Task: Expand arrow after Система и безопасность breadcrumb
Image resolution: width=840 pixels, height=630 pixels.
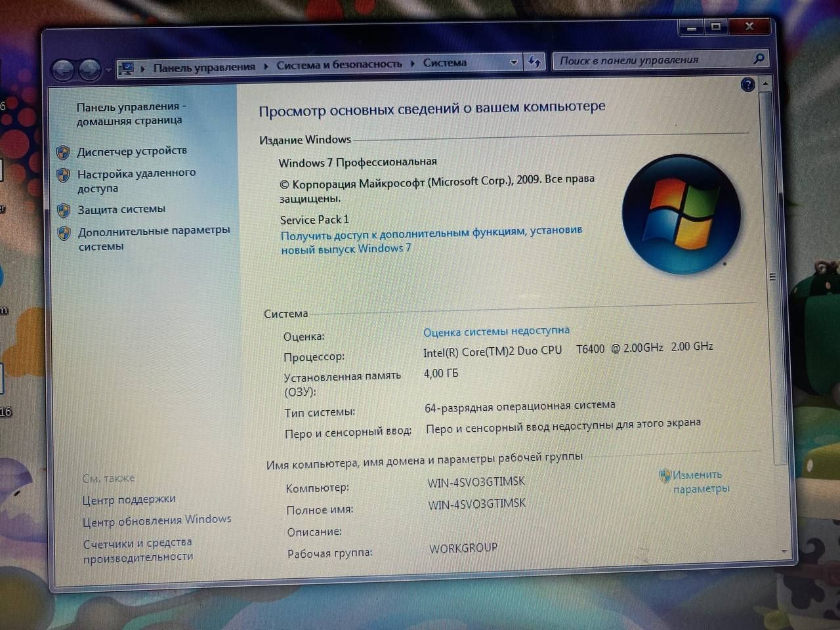Action: (x=413, y=64)
